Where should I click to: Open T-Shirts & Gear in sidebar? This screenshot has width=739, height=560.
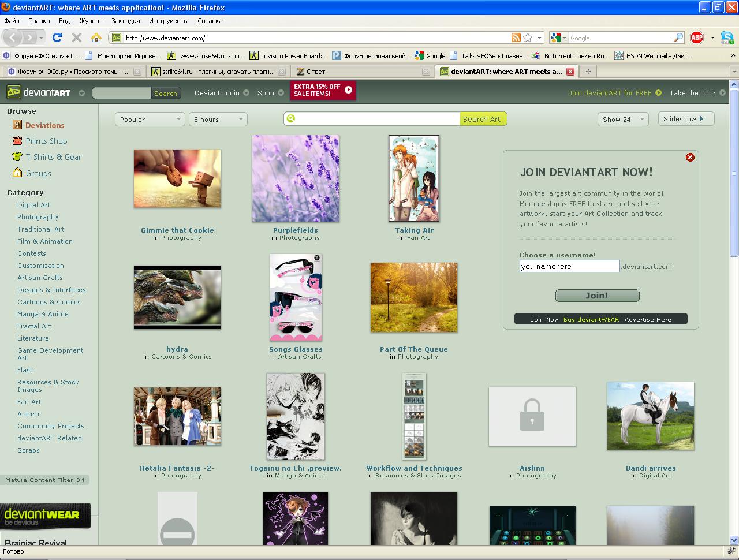(x=53, y=157)
